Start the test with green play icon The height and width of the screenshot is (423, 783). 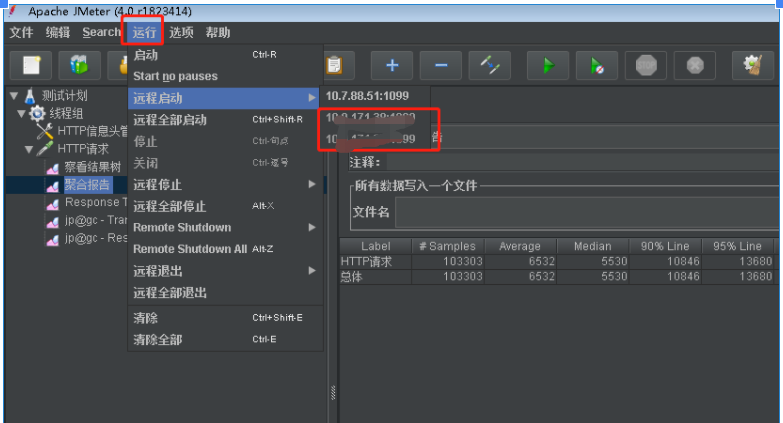pos(548,65)
